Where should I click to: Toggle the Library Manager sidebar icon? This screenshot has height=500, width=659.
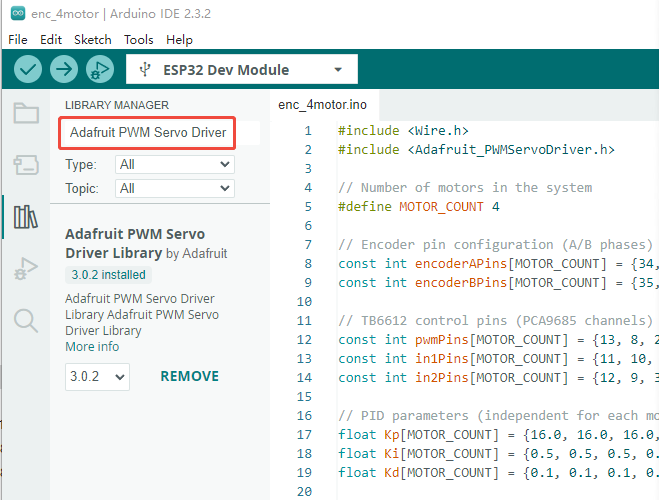pos(26,217)
